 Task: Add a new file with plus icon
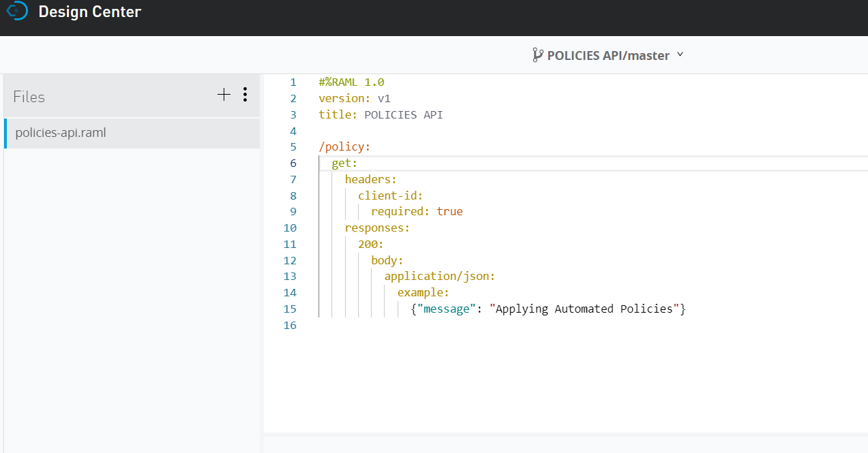pos(224,95)
